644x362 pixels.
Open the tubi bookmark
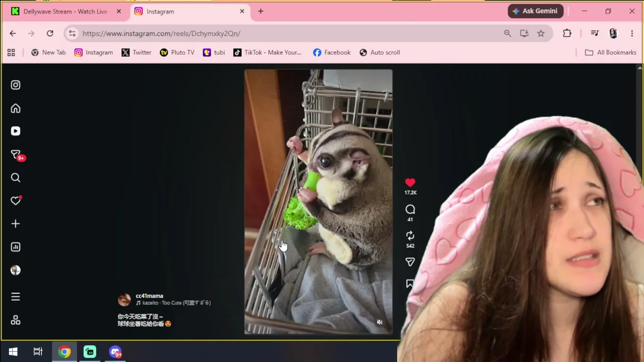pyautogui.click(x=214, y=52)
